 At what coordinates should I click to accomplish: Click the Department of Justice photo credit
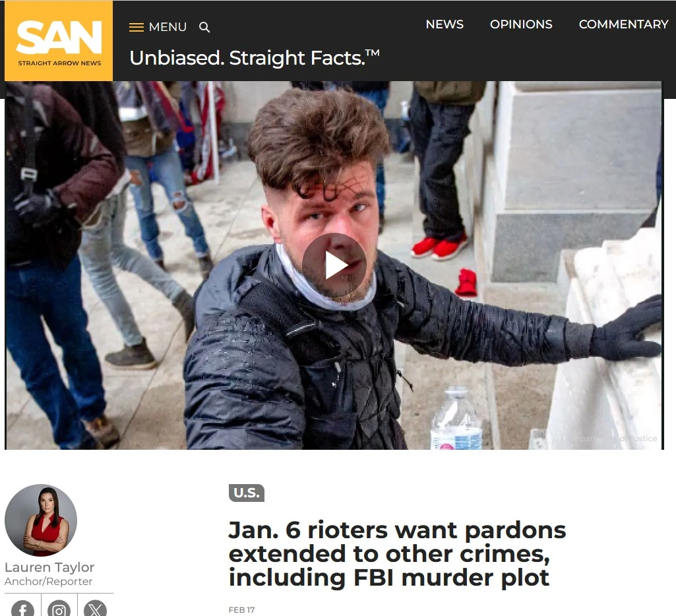[x=618, y=439]
